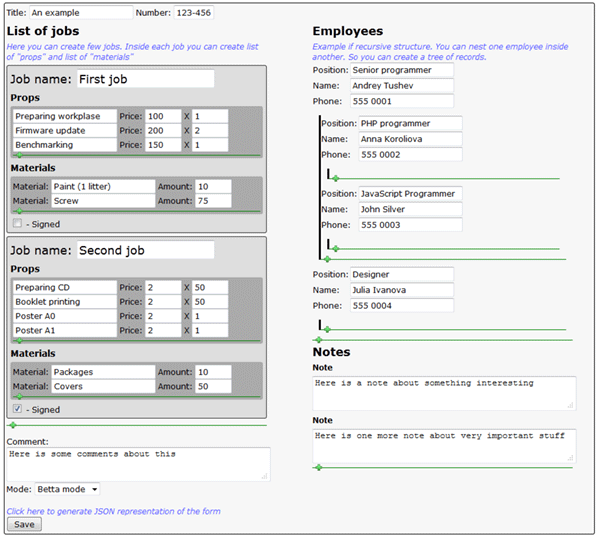Viewport: 600px width, 539px height.
Task: Add a new top-level employee
Action: 319,340
